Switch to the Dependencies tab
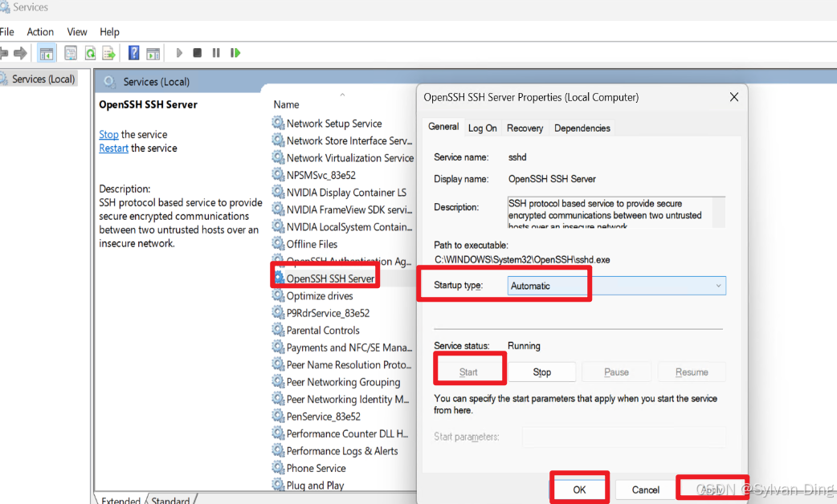 click(x=582, y=128)
